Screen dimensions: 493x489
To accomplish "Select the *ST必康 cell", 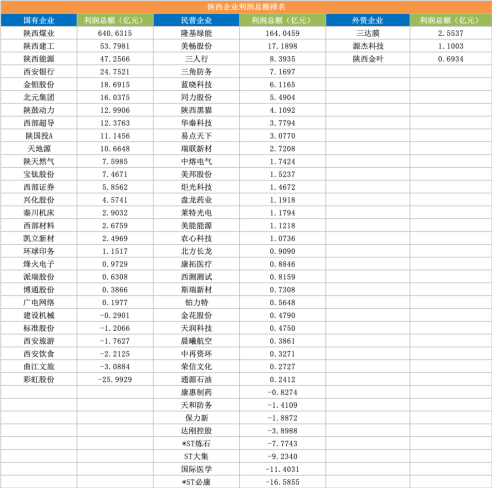I will pos(196,482).
